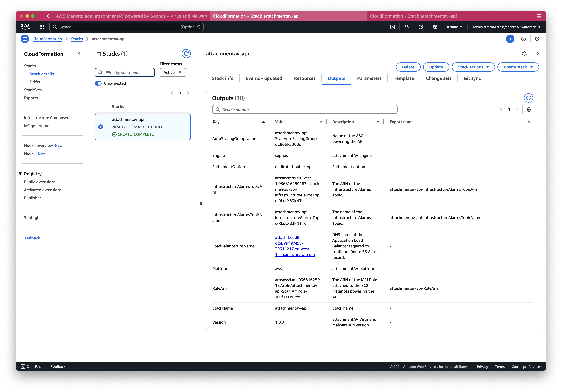Open the Change sets tab

(x=439, y=78)
